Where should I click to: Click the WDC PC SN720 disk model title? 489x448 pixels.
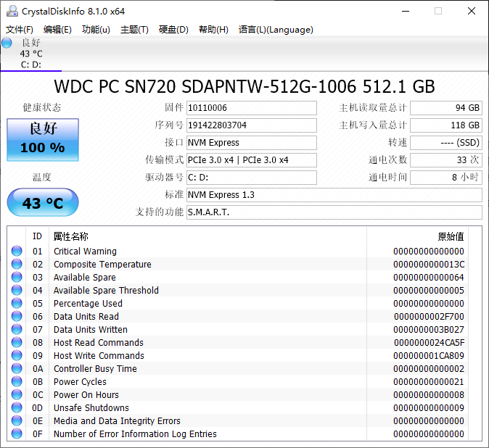click(244, 86)
